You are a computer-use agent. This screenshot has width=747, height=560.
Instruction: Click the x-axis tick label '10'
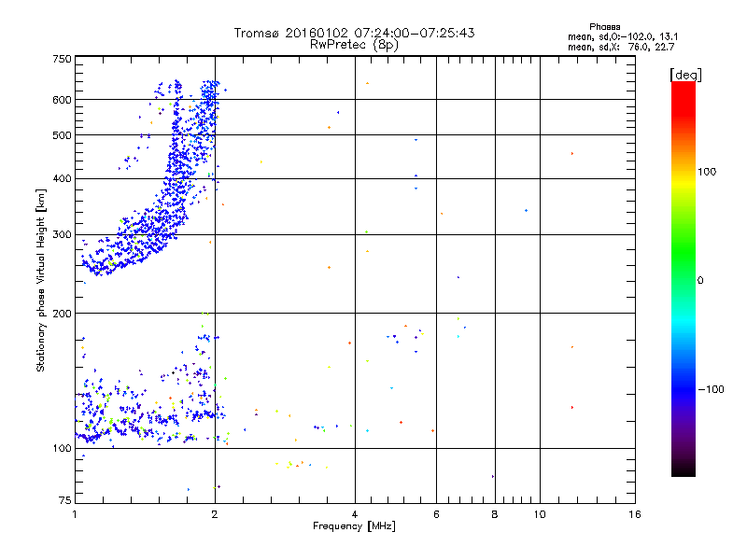pyautogui.click(x=540, y=514)
